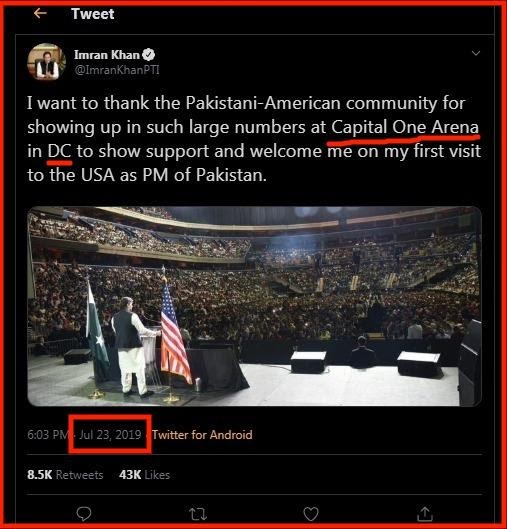Click the underlined Capital One Arena text
This screenshot has height=529, width=507.
[405, 128]
